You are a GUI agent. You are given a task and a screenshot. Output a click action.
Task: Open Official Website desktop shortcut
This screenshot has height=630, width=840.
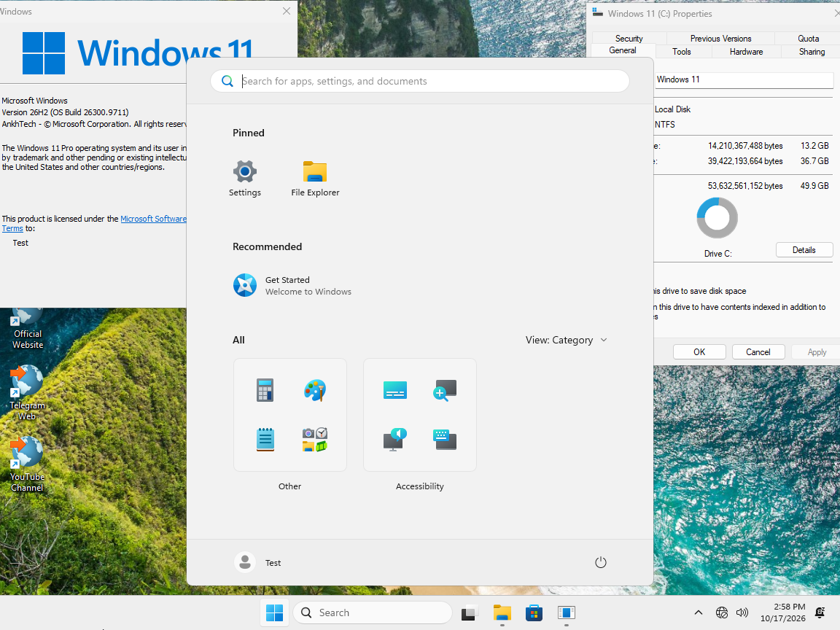[27, 329]
